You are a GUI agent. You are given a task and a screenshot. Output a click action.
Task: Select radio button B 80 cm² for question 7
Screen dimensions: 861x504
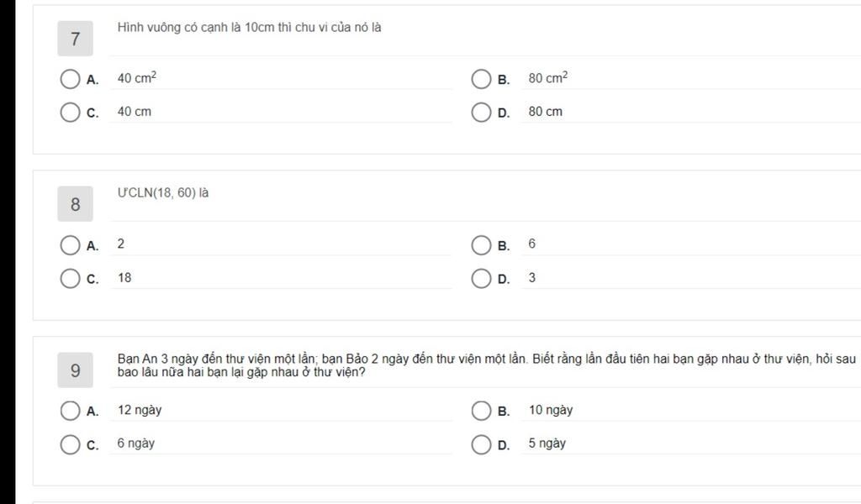(481, 79)
